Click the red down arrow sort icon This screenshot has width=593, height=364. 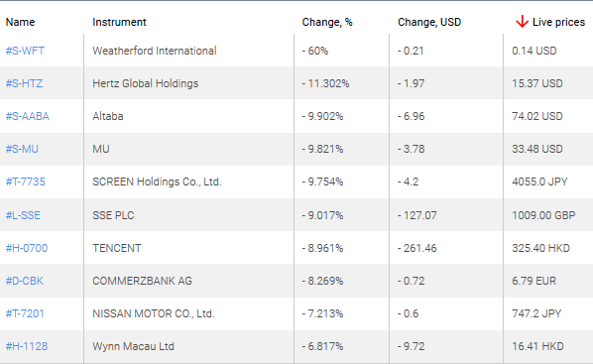point(522,22)
